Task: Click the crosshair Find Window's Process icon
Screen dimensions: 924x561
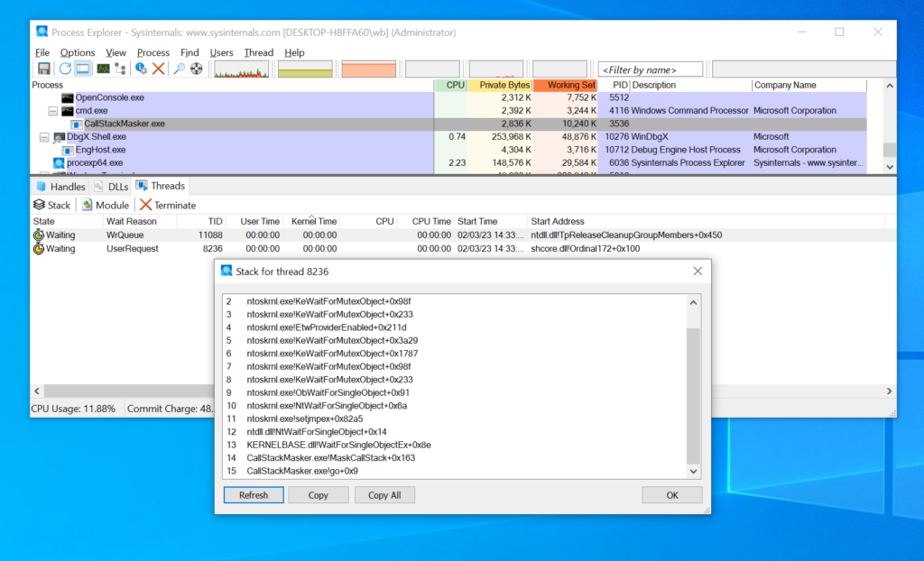Action: (x=196, y=69)
